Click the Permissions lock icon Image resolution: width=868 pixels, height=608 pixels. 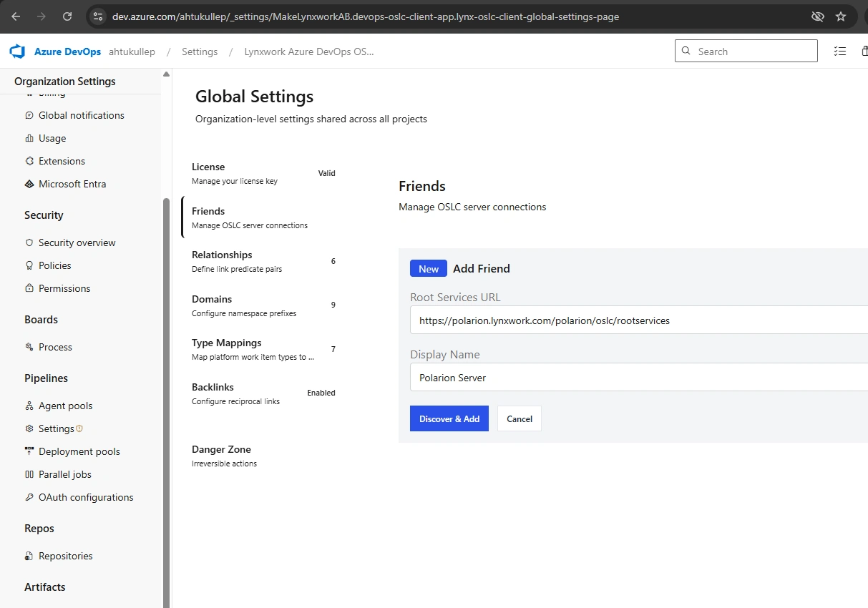click(29, 288)
